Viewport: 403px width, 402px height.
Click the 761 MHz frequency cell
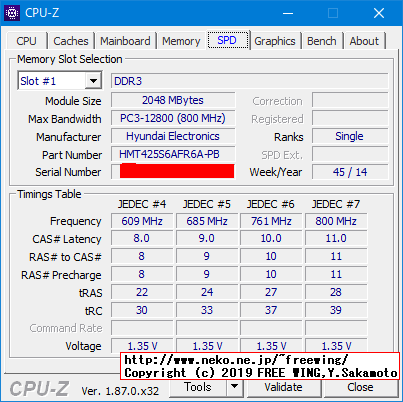(271, 221)
